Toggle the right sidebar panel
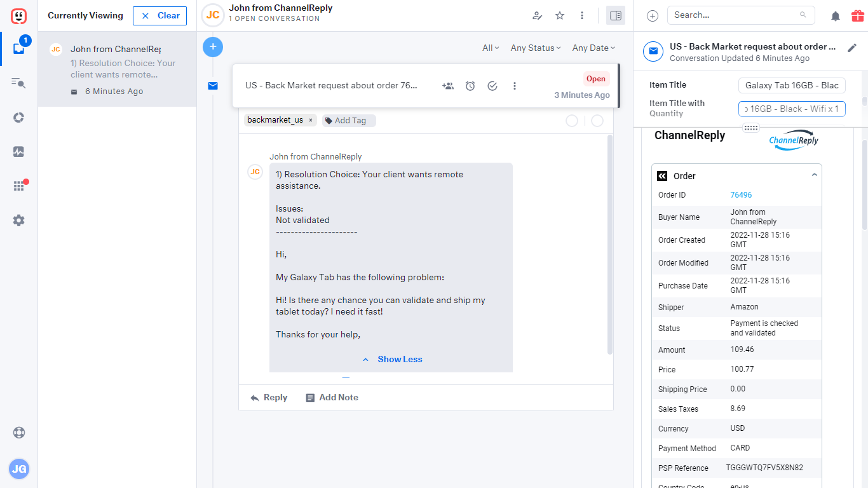 (x=616, y=15)
